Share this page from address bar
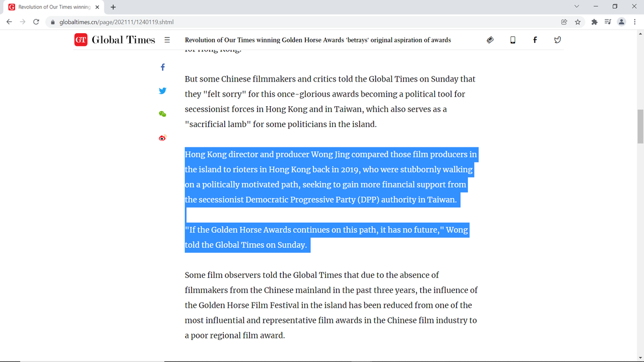644x362 pixels. pos(565,22)
